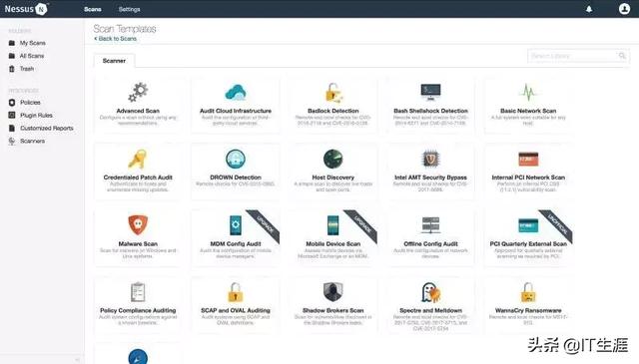Open Plugin Rules in the sidebar
The height and width of the screenshot is (364, 639).
pos(36,116)
